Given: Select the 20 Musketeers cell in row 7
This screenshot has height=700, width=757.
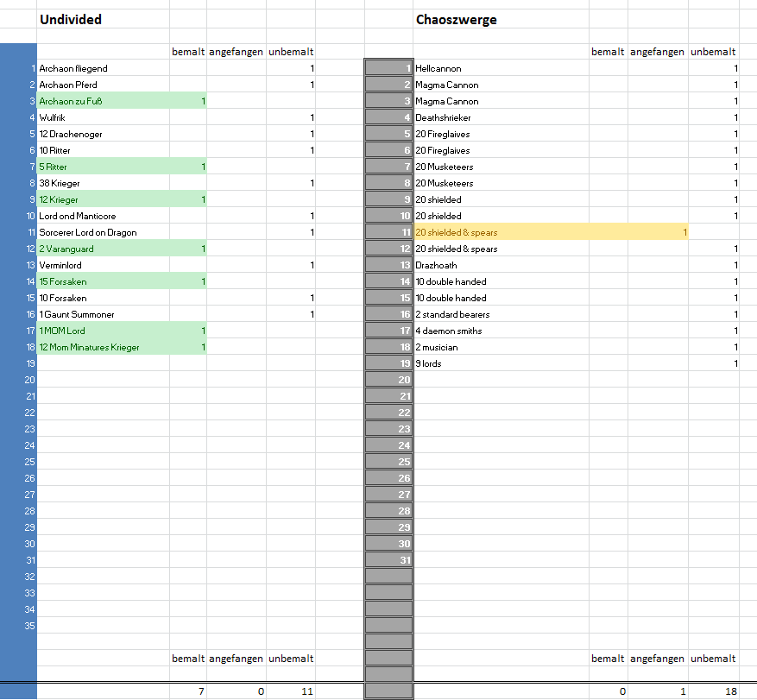Looking at the screenshot, I should (502, 167).
